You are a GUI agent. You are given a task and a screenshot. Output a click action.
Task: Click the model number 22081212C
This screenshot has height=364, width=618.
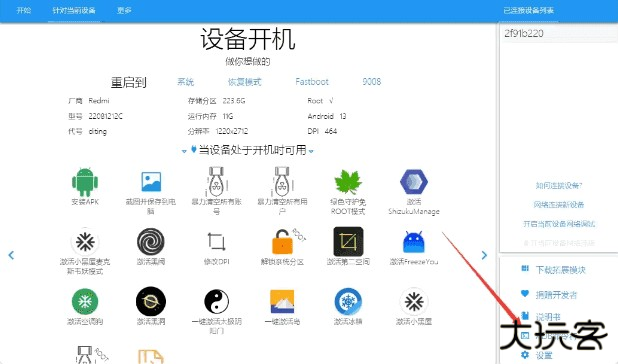(x=106, y=116)
